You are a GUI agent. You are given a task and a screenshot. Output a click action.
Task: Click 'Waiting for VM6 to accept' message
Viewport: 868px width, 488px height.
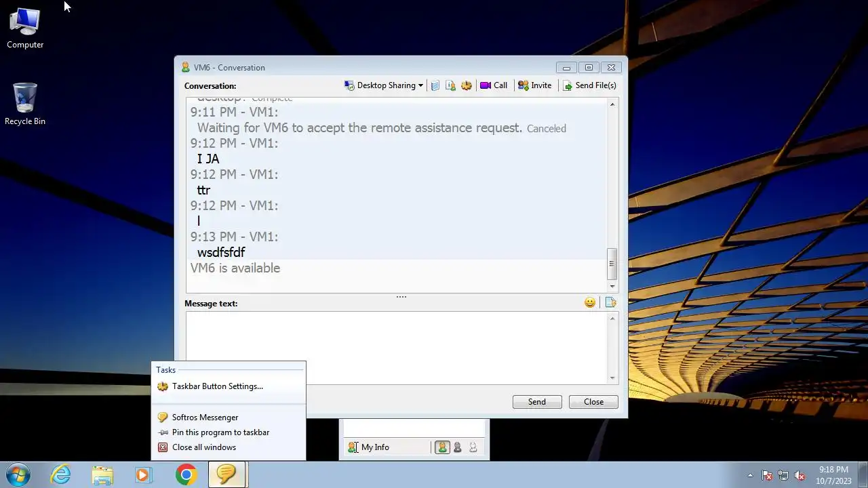pyautogui.click(x=359, y=127)
